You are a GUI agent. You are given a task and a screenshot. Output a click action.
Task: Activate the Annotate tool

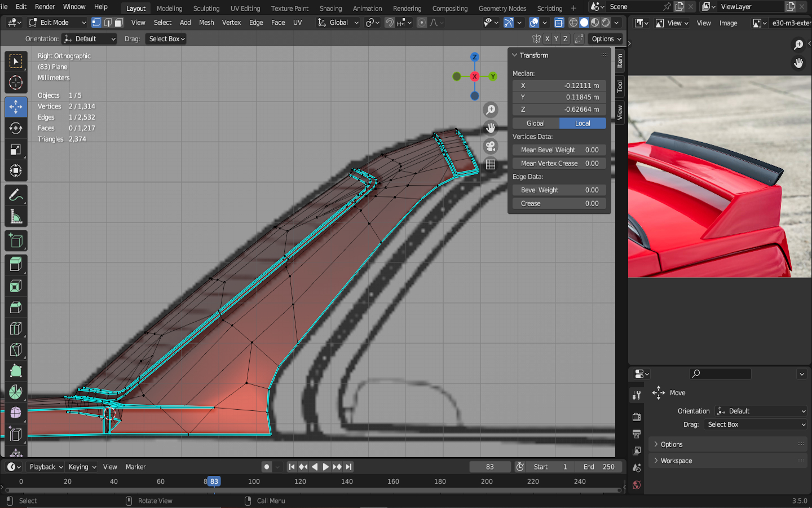click(x=16, y=195)
